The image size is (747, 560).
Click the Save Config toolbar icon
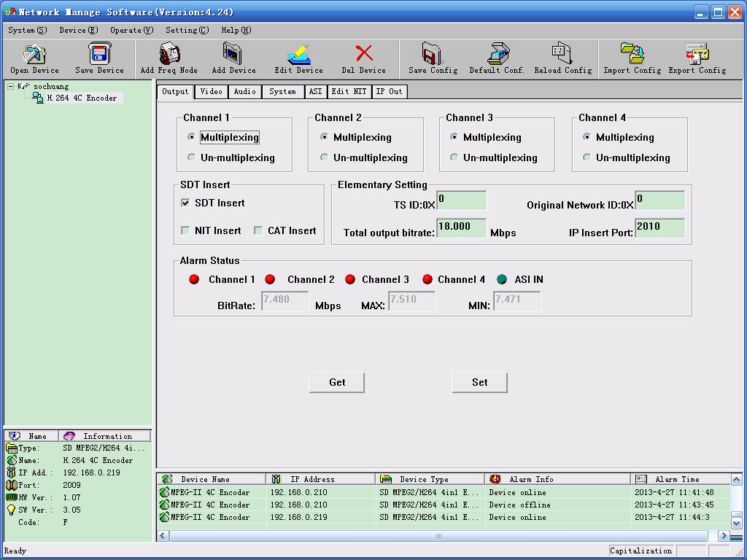click(433, 53)
